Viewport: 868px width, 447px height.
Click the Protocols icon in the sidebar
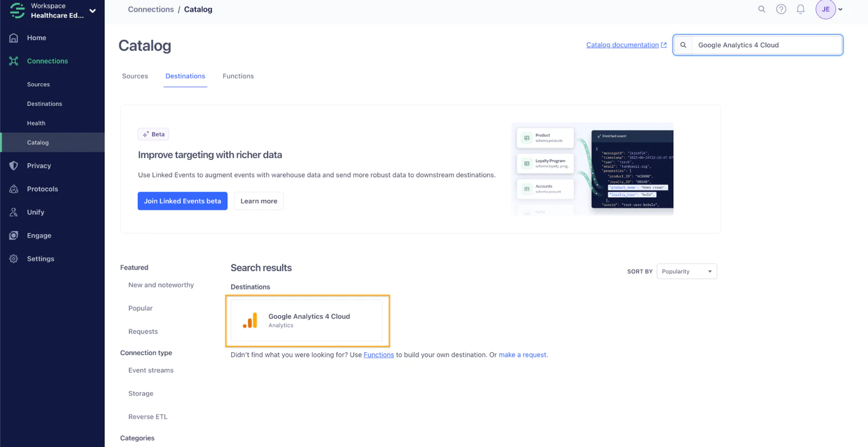[x=14, y=189]
